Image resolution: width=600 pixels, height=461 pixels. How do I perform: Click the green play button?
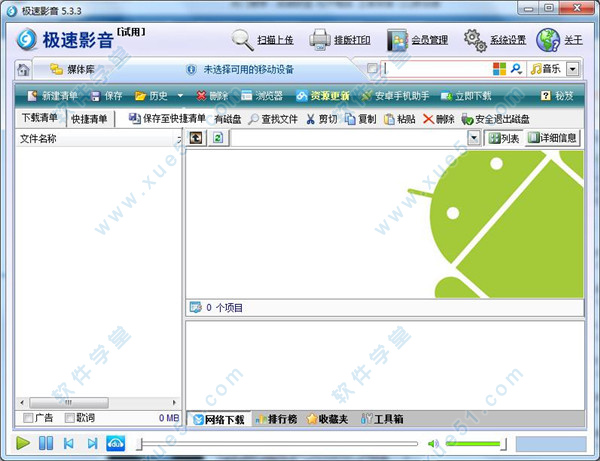pos(23,443)
